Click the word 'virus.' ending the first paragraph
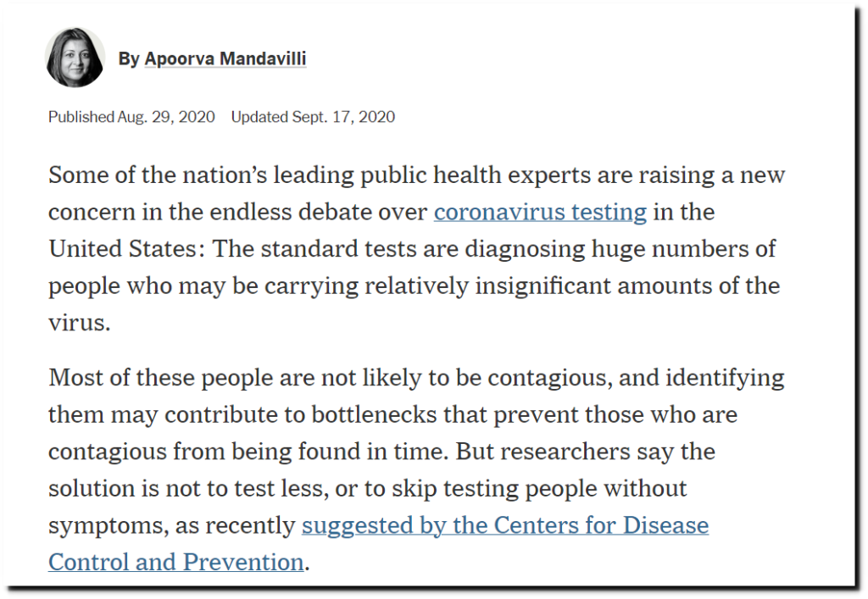 (79, 323)
